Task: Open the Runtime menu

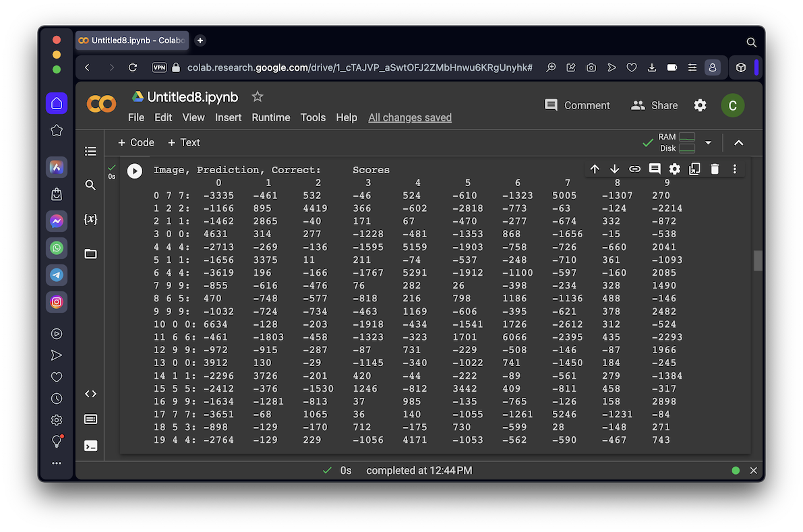Action: click(270, 117)
